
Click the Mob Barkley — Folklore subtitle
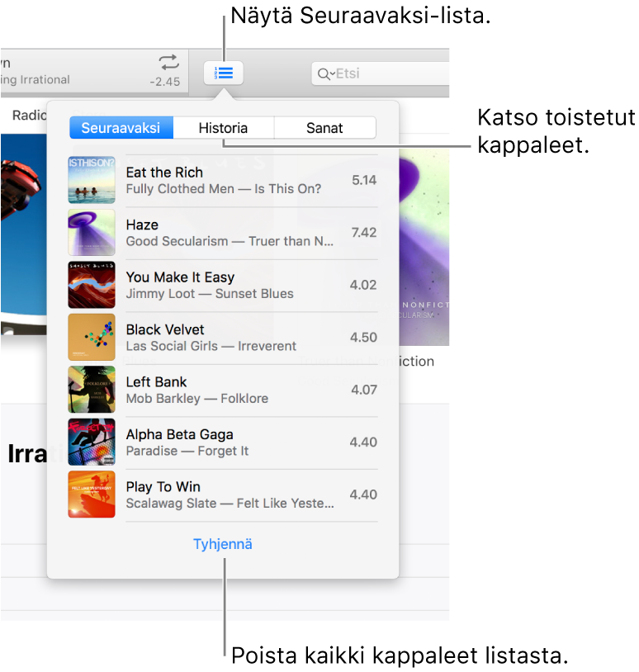(x=197, y=399)
